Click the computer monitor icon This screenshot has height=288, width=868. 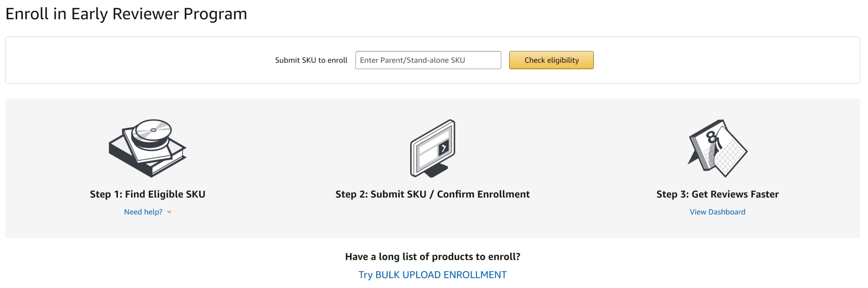[x=433, y=148]
